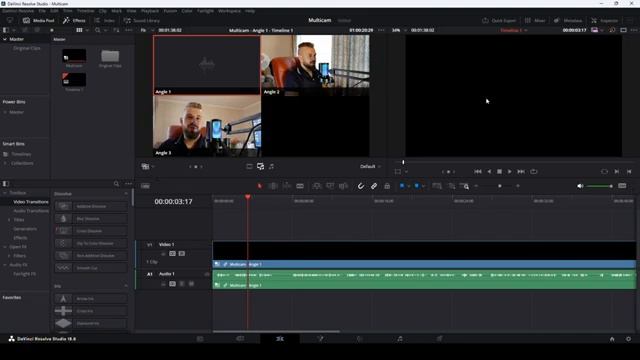The width and height of the screenshot is (640, 360).
Task: Open the flag color dropdown arrow
Action: tap(409, 187)
